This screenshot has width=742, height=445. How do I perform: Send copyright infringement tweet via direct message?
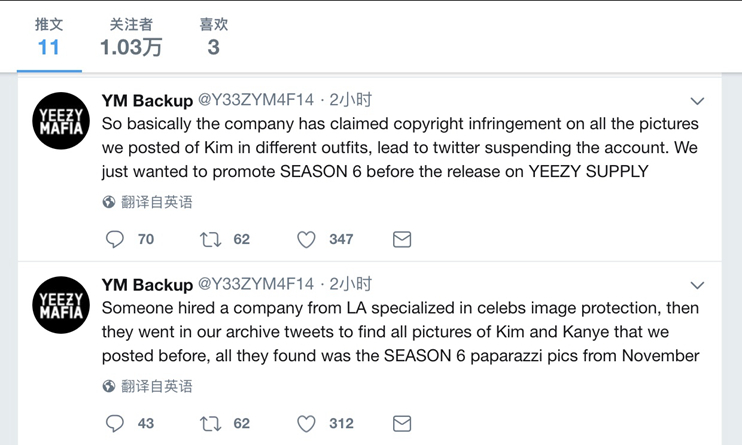[402, 239]
